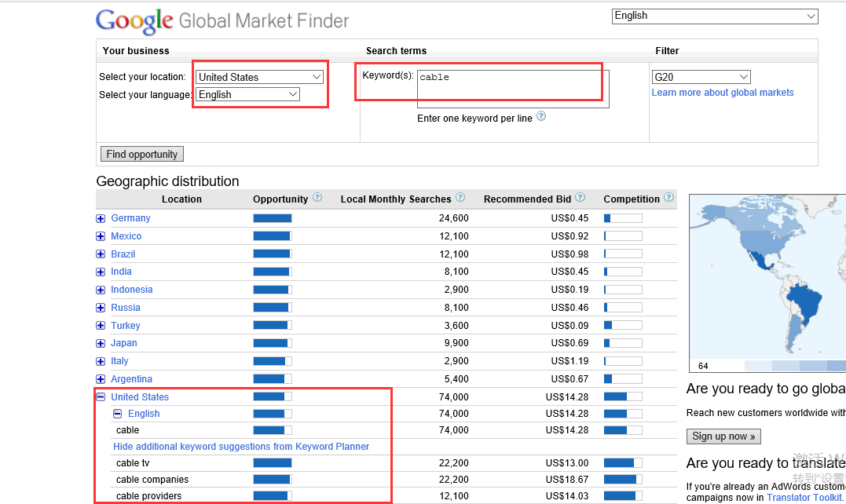The height and width of the screenshot is (504, 846).
Task: Click Germany's opportunity bar
Action: pyautogui.click(x=273, y=218)
